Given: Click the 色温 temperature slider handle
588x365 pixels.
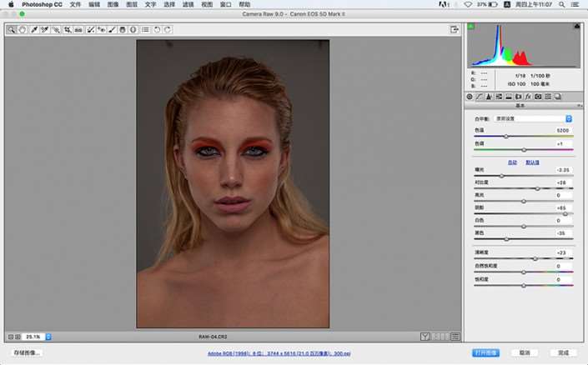Looking at the screenshot, I should (505, 136).
